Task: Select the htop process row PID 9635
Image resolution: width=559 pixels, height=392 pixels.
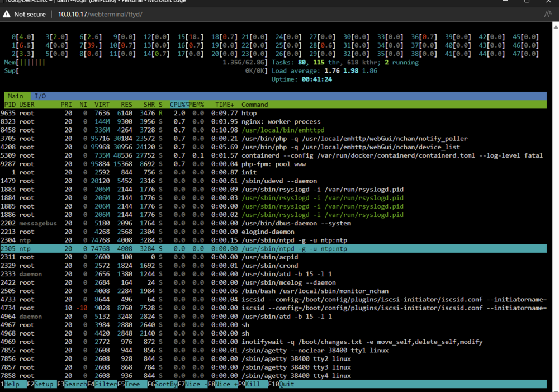Action: pos(273,113)
